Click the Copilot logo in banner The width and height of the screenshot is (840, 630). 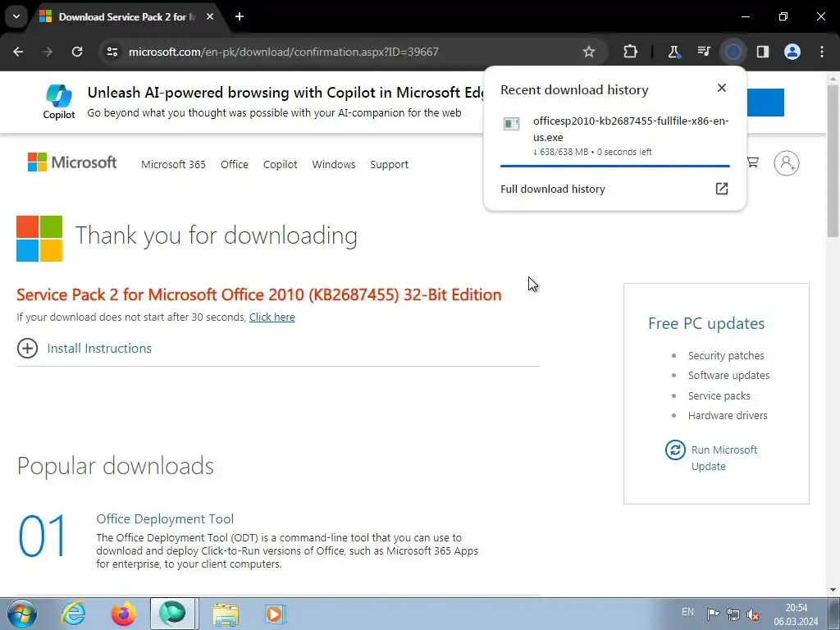click(x=59, y=102)
